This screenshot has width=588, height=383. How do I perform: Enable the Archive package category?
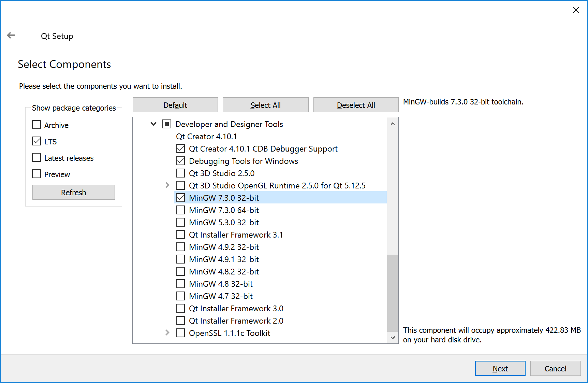[x=36, y=125]
